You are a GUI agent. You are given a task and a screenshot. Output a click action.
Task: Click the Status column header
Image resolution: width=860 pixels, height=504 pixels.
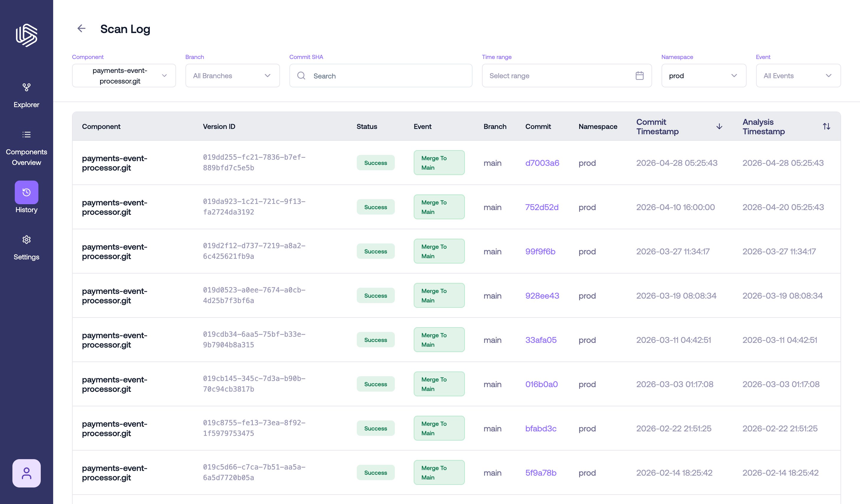click(x=367, y=127)
